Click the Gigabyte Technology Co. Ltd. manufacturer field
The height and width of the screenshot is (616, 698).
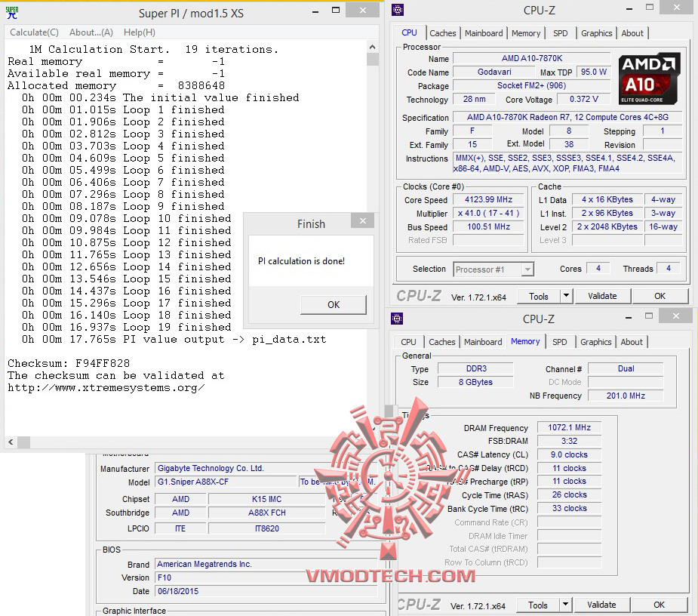(266, 468)
